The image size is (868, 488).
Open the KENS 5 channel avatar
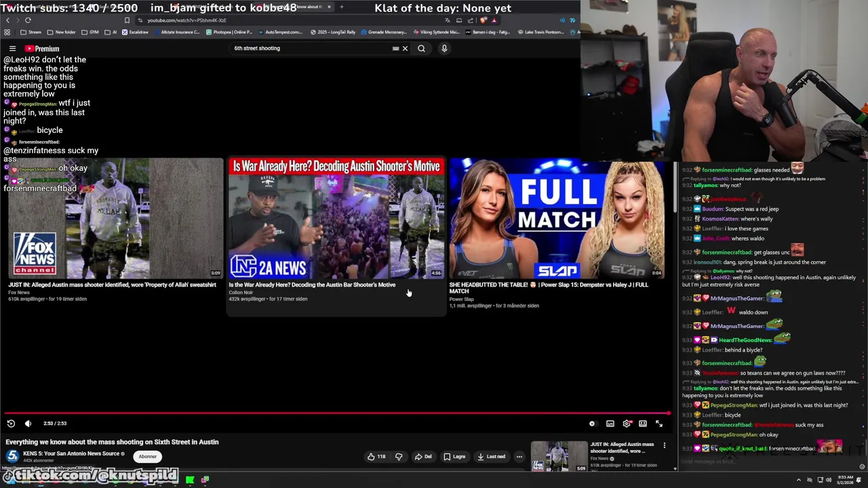point(12,455)
